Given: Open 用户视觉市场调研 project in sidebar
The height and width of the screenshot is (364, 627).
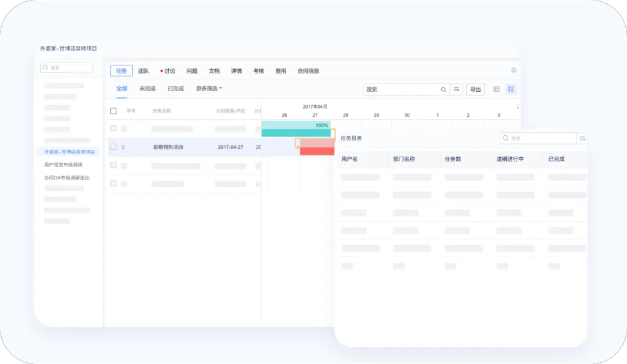Looking at the screenshot, I should click(63, 165).
